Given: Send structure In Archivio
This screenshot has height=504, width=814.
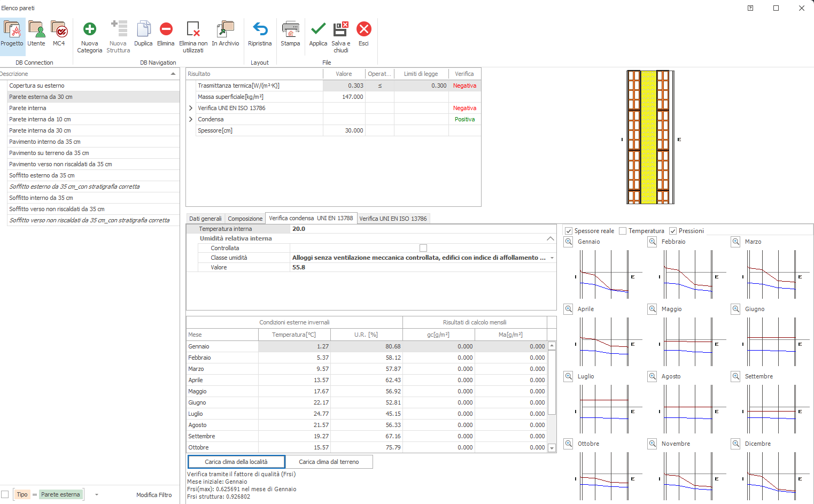Looking at the screenshot, I should click(225, 29).
